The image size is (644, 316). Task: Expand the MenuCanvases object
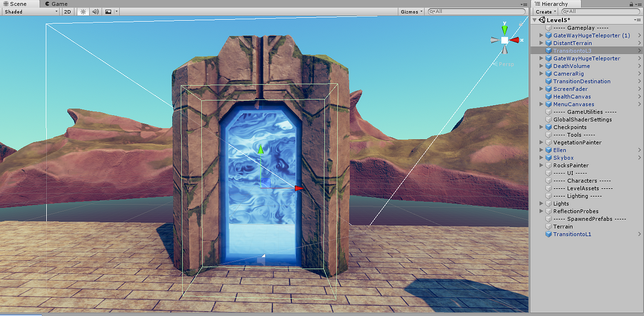click(x=541, y=104)
